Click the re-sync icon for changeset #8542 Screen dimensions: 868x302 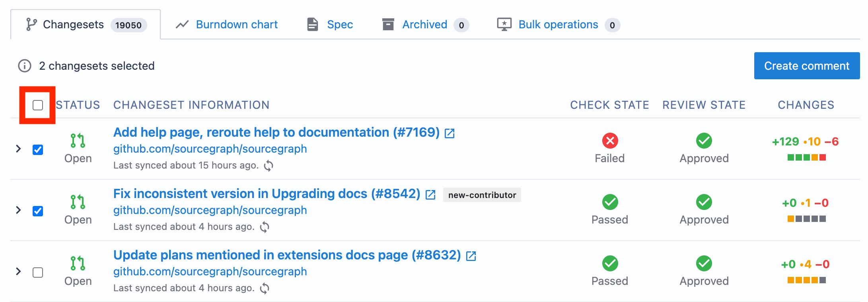point(265,227)
